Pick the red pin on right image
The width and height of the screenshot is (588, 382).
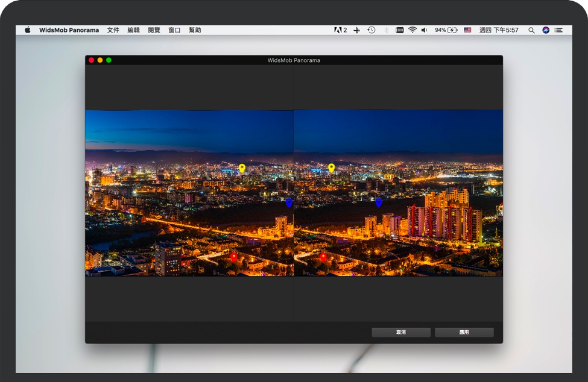tap(323, 257)
